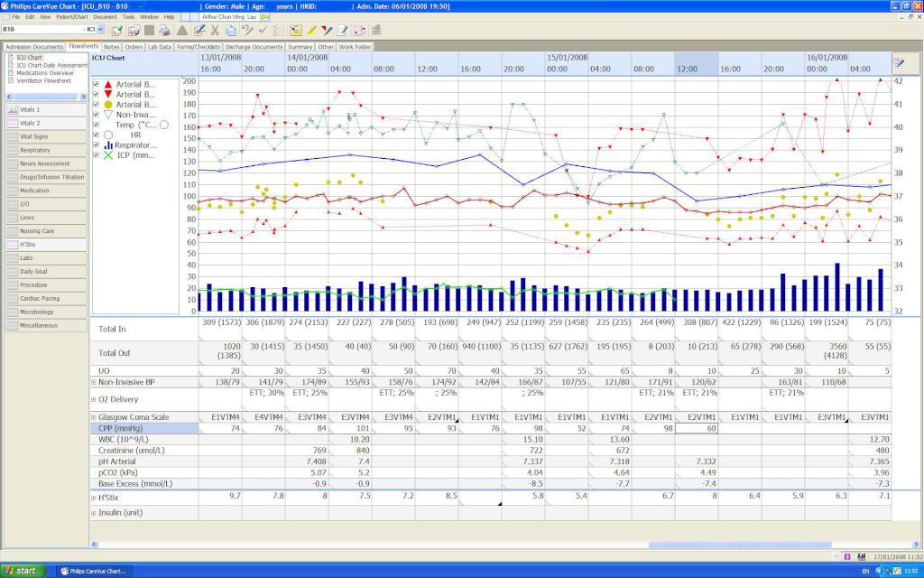Select the highlighted 12:00 time column header
Viewport: 924px width, 578px height.
click(x=696, y=64)
